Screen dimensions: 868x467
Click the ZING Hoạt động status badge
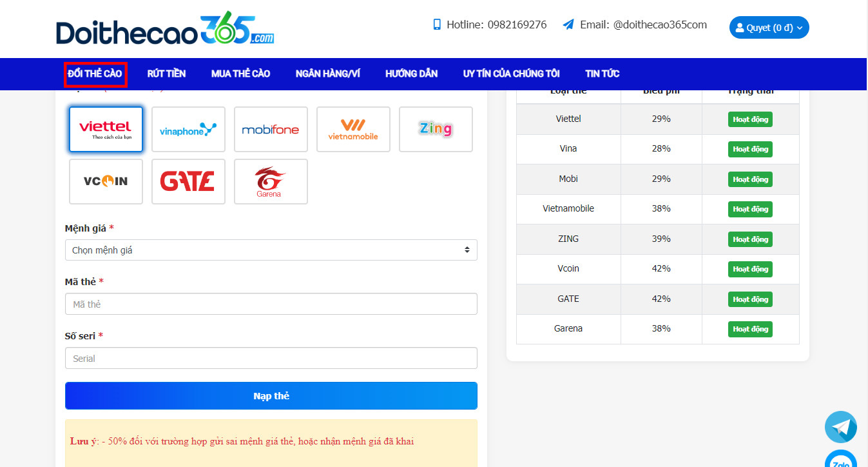[x=750, y=239]
